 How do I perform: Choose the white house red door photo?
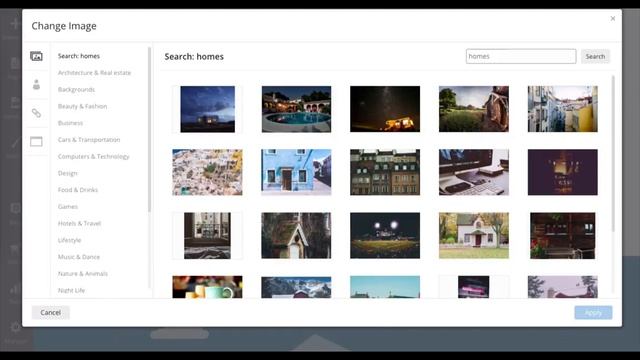(x=474, y=236)
